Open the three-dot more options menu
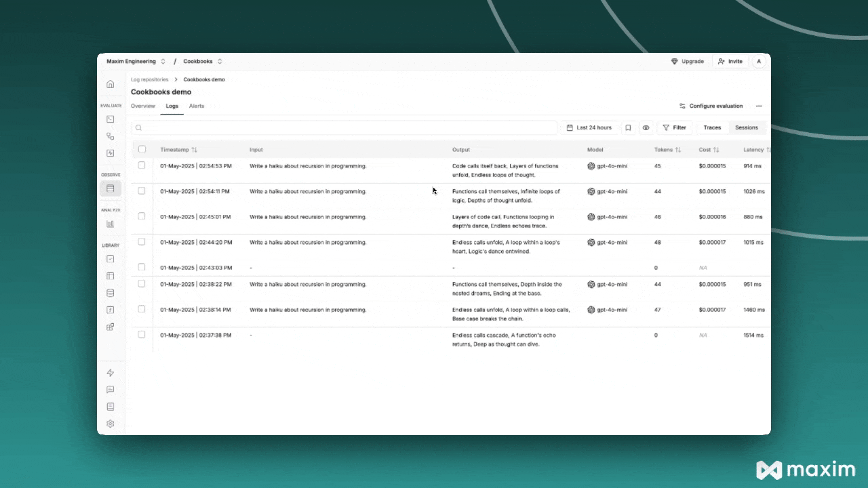Screen dimensions: 868x488 click(759, 106)
